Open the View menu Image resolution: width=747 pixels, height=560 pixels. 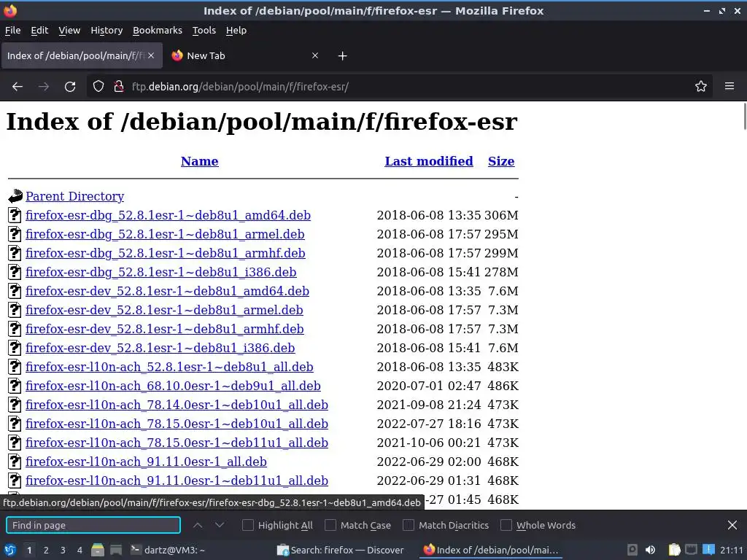[69, 30]
